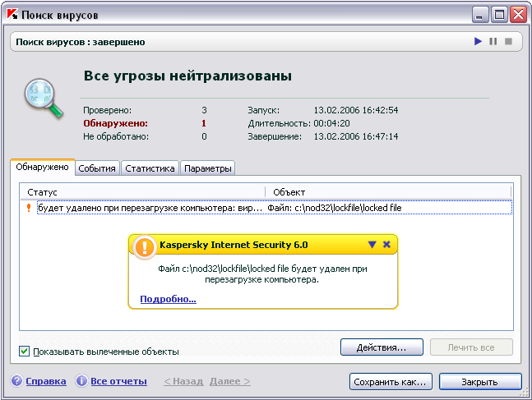This screenshot has height=400, width=532.
Task: Click the magnifying glass scan icon
Action: [x=44, y=98]
